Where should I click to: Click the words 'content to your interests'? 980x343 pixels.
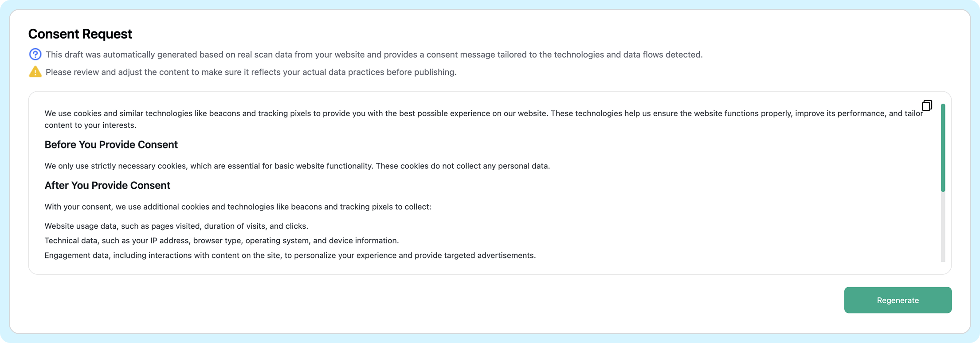[x=90, y=125]
